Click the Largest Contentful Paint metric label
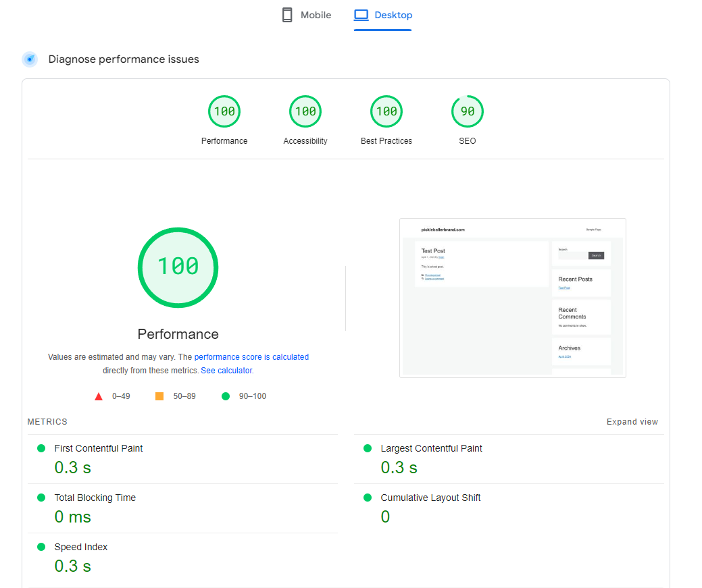Image resolution: width=702 pixels, height=588 pixels. (x=431, y=448)
